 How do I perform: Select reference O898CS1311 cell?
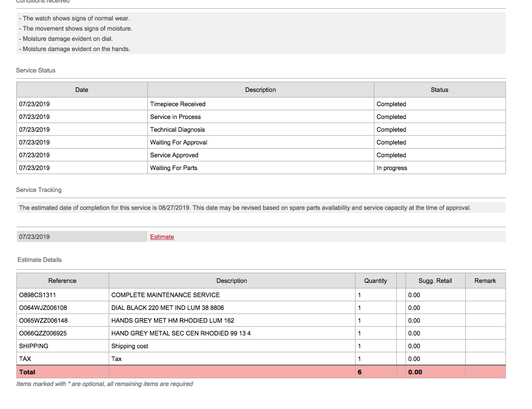click(62, 295)
